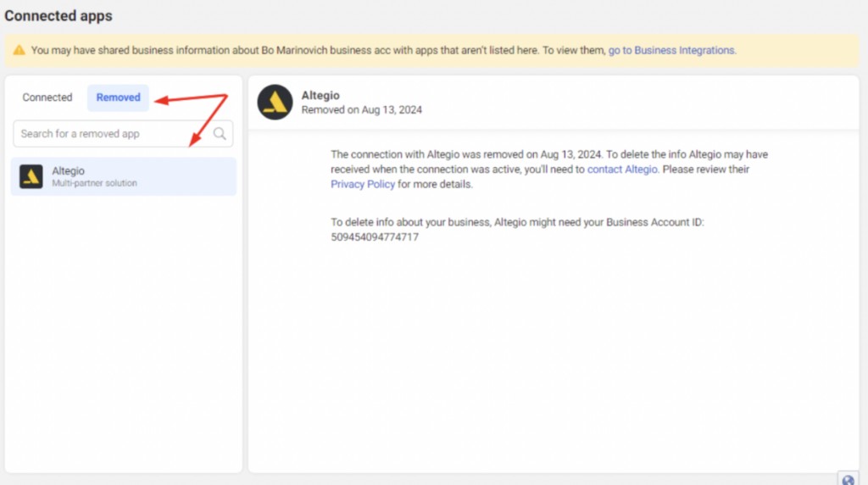
Task: Click the Business Account ID number 509454094774717
Action: [375, 237]
